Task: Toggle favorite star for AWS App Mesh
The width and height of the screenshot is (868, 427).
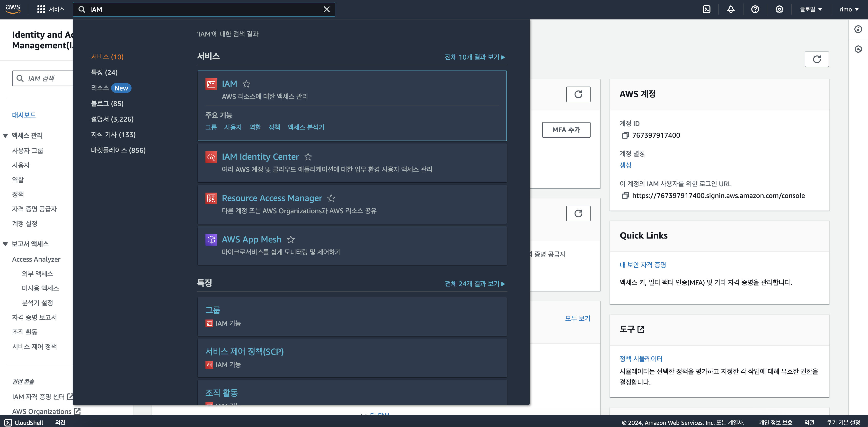Action: coord(291,239)
